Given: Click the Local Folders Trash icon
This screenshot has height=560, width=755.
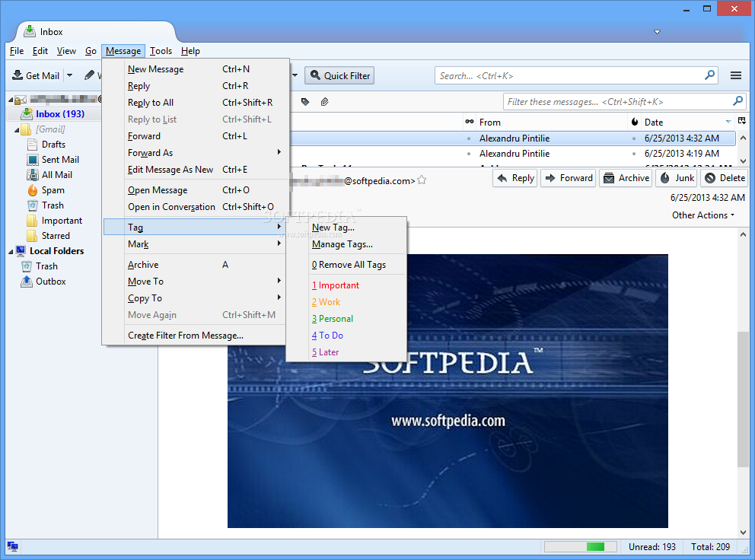Looking at the screenshot, I should click(27, 266).
